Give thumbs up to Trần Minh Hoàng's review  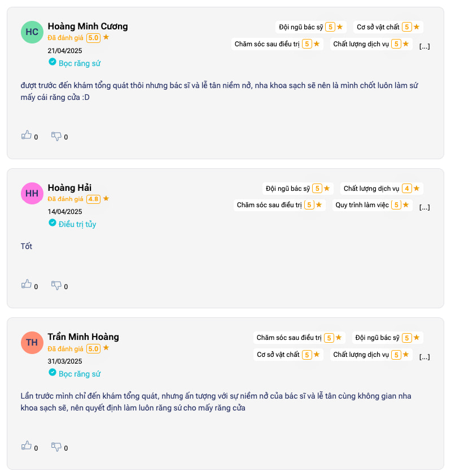tap(26, 446)
